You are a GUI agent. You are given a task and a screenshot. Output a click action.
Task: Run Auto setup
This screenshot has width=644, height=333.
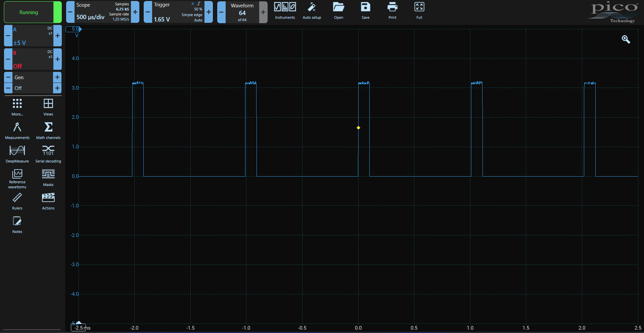[x=312, y=11]
